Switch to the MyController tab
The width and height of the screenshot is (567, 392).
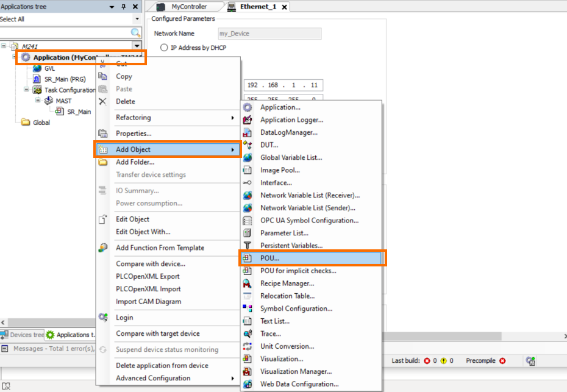(188, 7)
